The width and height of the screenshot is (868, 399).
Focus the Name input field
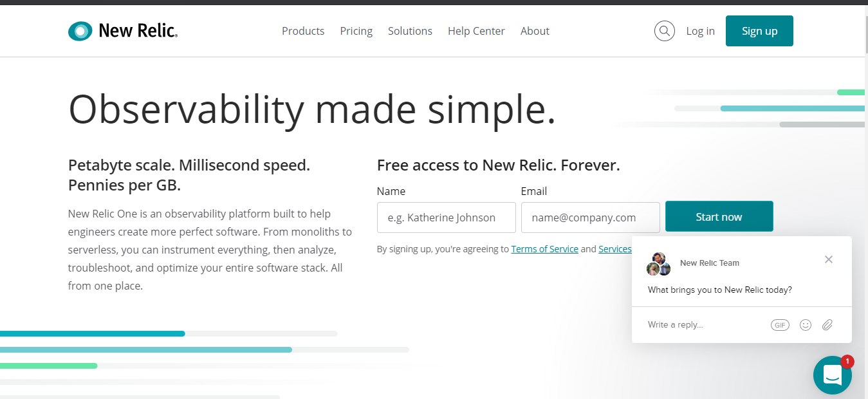pos(446,218)
